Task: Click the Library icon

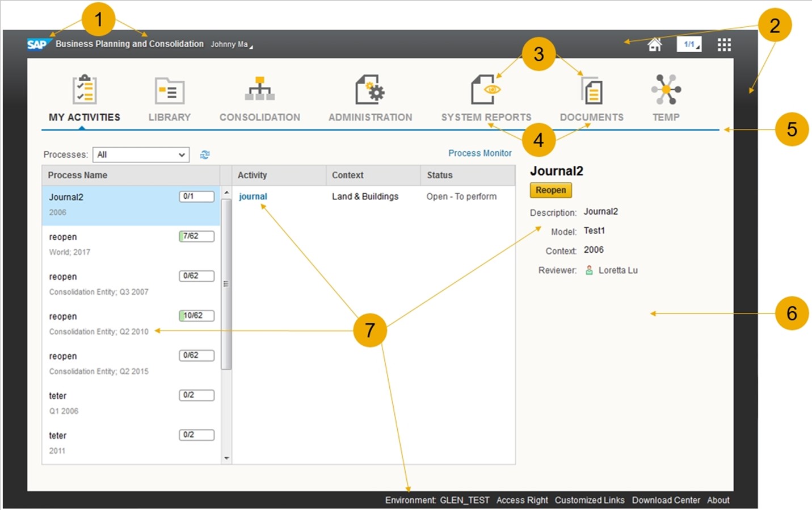Action: 169,91
